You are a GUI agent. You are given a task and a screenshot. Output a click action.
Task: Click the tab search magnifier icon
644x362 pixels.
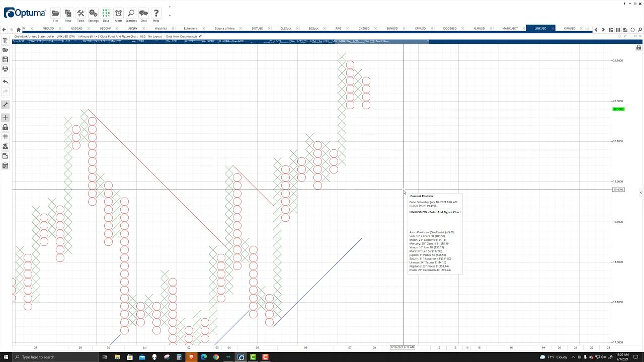coord(639,30)
